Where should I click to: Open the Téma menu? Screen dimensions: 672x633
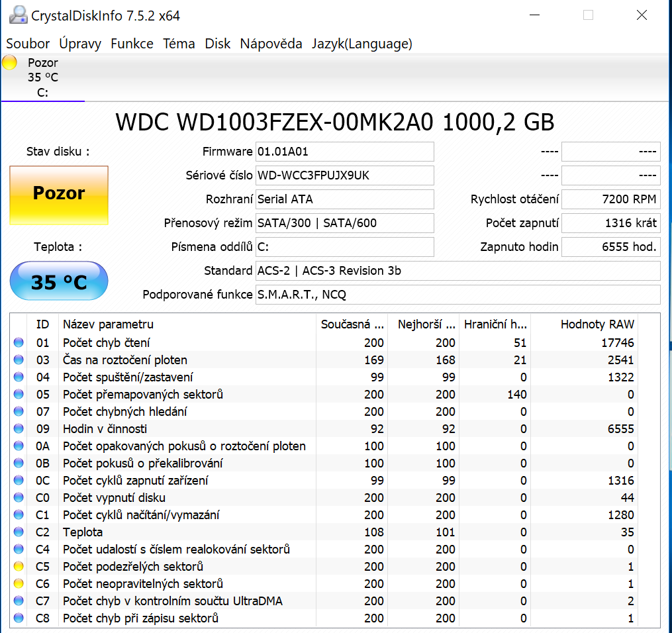pyautogui.click(x=179, y=44)
